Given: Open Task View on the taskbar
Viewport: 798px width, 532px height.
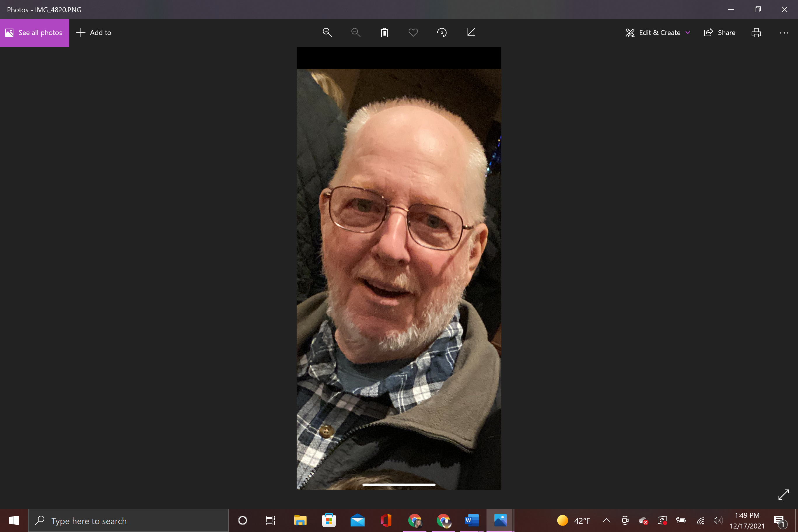Looking at the screenshot, I should pos(270,520).
